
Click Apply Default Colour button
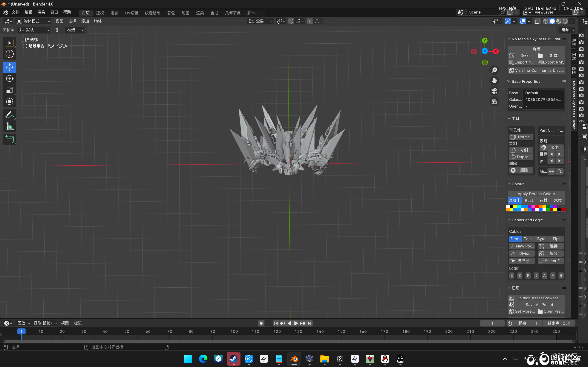(x=536, y=194)
